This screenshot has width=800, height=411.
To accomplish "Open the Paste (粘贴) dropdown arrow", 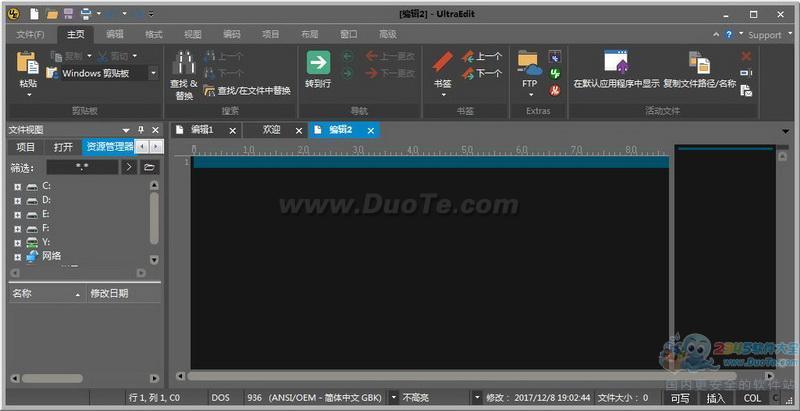I will coord(29,95).
